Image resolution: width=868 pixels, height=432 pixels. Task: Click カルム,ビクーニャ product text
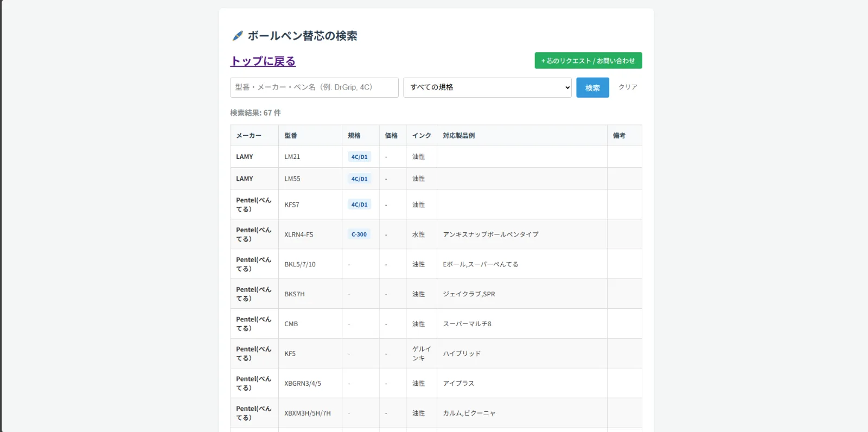coord(469,414)
